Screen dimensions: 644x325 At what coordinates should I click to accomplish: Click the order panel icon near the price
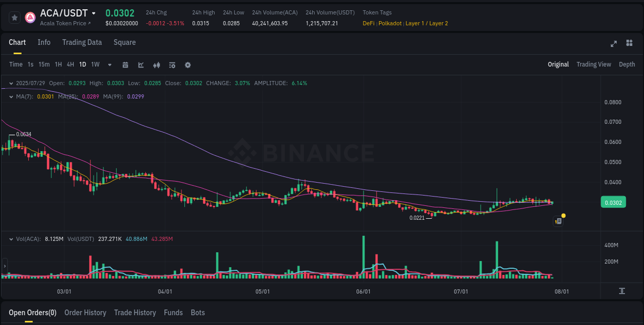point(558,220)
